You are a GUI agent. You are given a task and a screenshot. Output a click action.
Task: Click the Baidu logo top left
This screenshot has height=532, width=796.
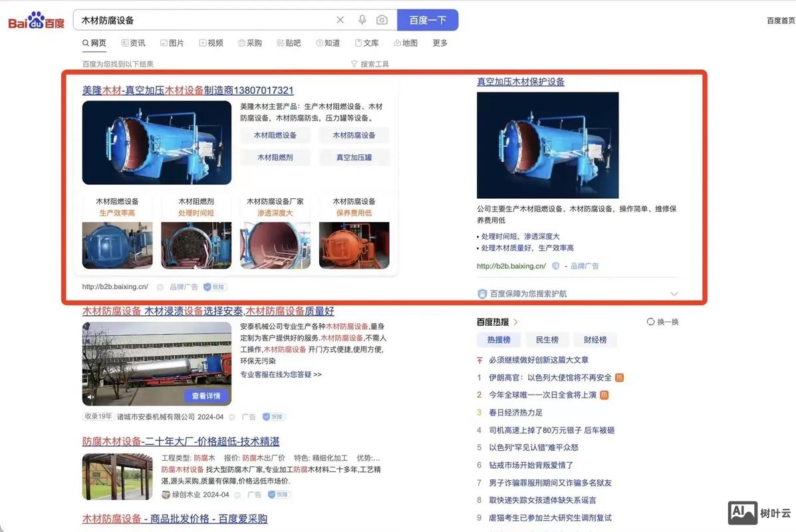pyautogui.click(x=35, y=20)
